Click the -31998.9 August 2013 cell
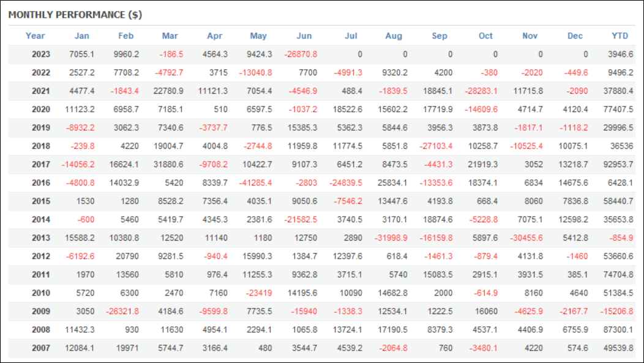The image size is (644, 363). pos(391,238)
